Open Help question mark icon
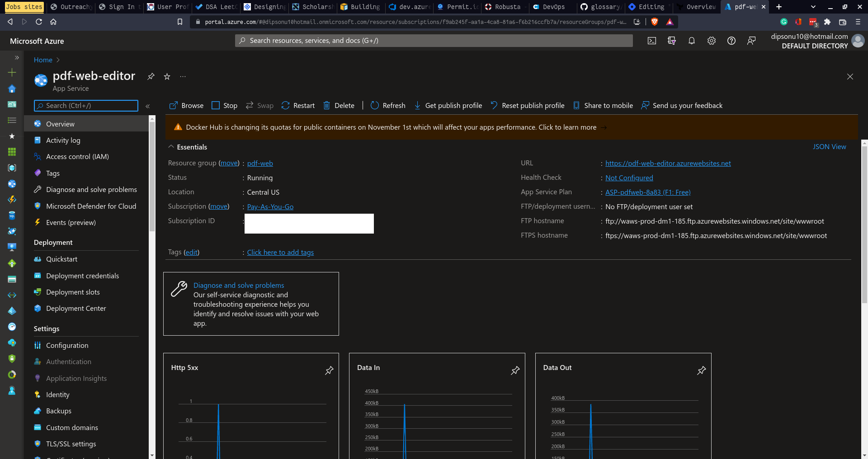The height and width of the screenshot is (459, 868). [731, 41]
